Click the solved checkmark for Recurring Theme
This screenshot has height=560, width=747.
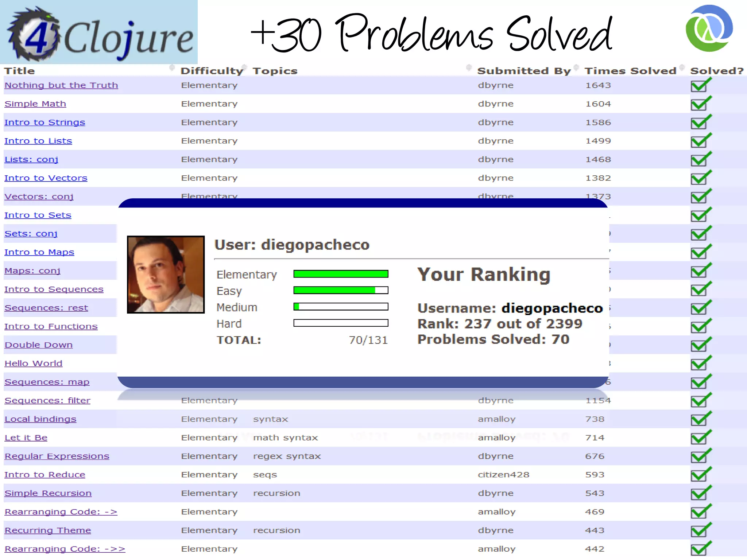coord(701,530)
